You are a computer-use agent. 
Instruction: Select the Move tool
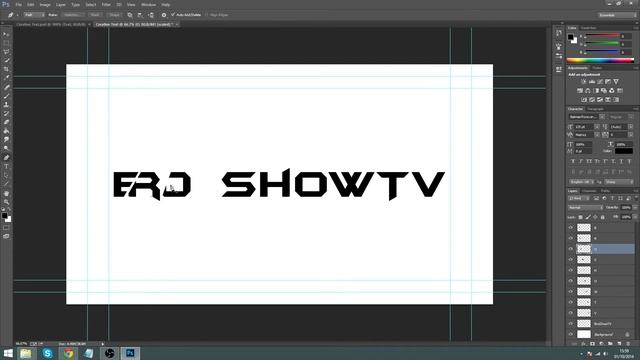pyautogui.click(x=6, y=34)
